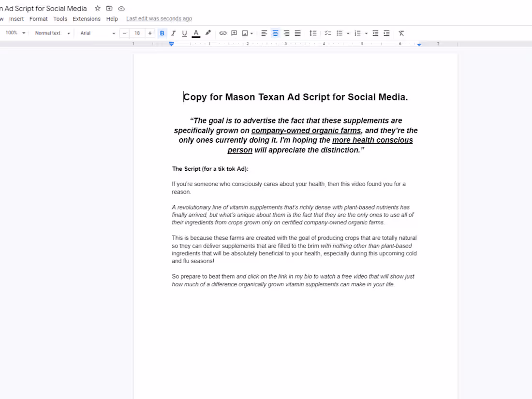This screenshot has height=399, width=532.
Task: Expand the bulleted list style options
Action: [x=348, y=33]
